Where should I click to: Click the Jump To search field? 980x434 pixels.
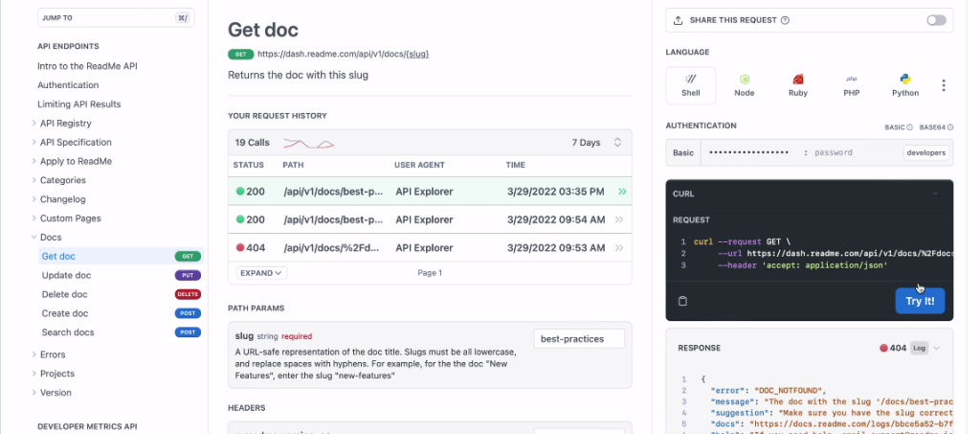point(116,18)
